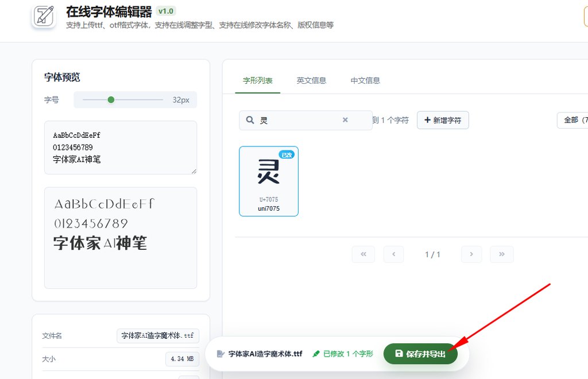The height and width of the screenshot is (379, 588).
Task: Click the « first page control
Action: tap(363, 254)
